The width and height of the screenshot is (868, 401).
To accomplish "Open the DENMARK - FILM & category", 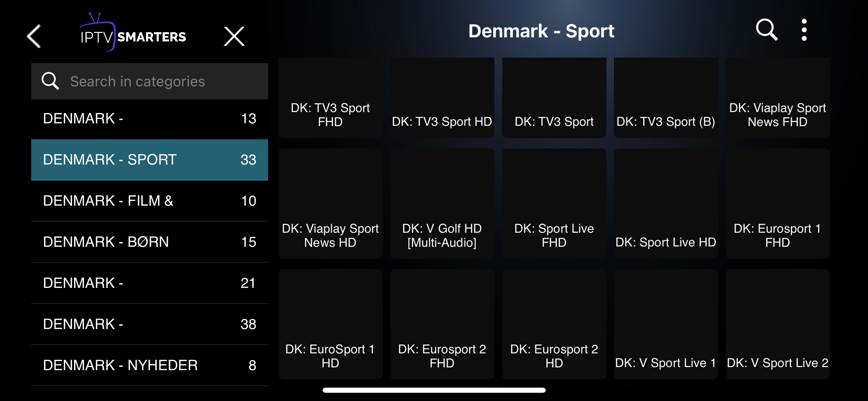I will pyautogui.click(x=149, y=201).
